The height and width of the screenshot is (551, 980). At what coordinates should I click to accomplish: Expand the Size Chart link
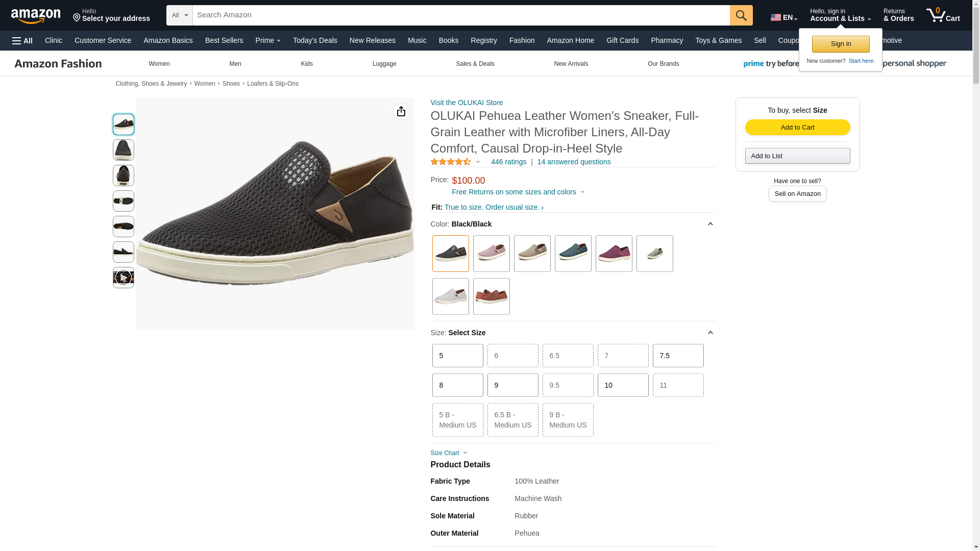(x=449, y=453)
